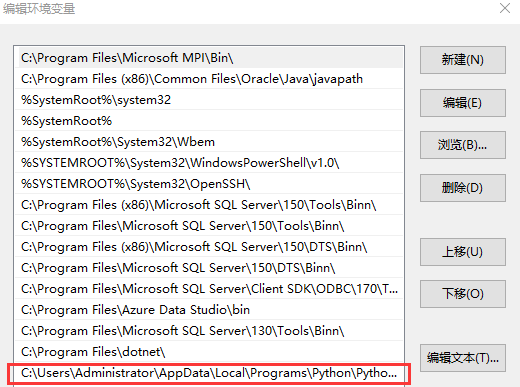The height and width of the screenshot is (387, 520).
Task: Select the plain %SystemRoot% entry
Action: pyautogui.click(x=209, y=121)
